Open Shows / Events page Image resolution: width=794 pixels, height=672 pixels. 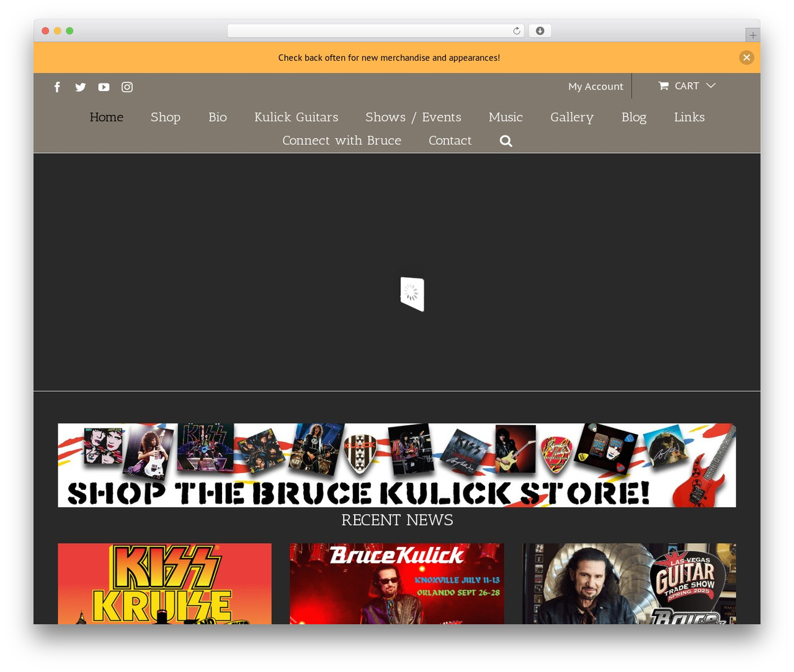point(413,117)
